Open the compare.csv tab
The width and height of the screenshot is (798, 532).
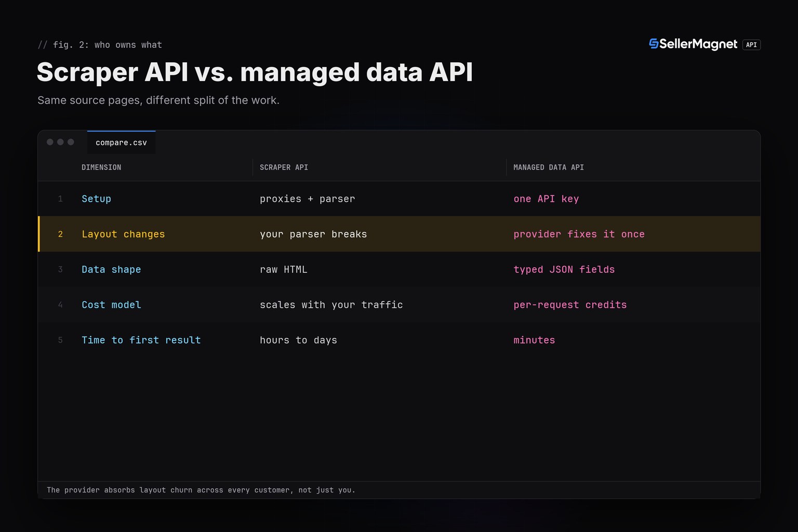click(121, 142)
